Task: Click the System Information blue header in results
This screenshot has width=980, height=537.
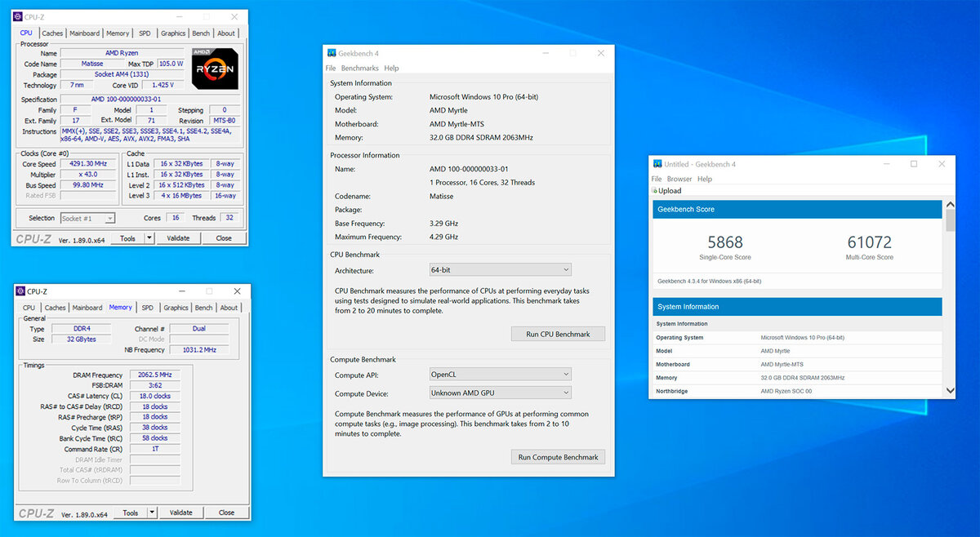Action: (798, 307)
